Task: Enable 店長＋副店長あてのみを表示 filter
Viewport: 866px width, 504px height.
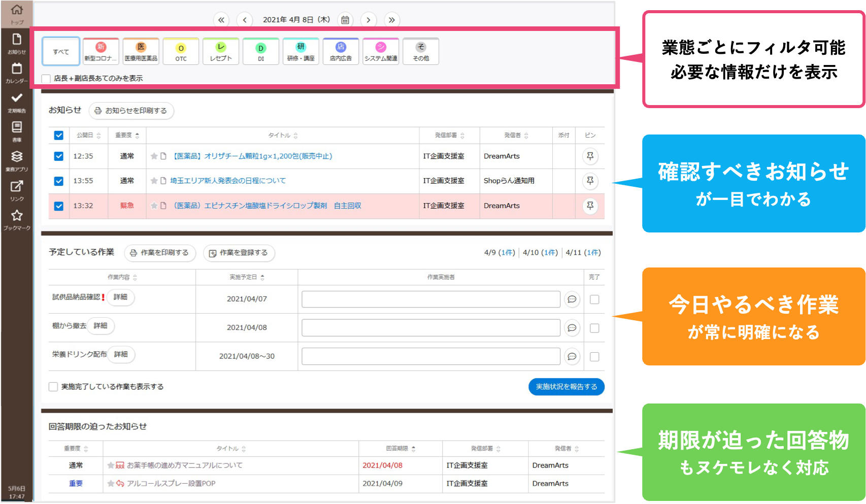Action: [45, 78]
